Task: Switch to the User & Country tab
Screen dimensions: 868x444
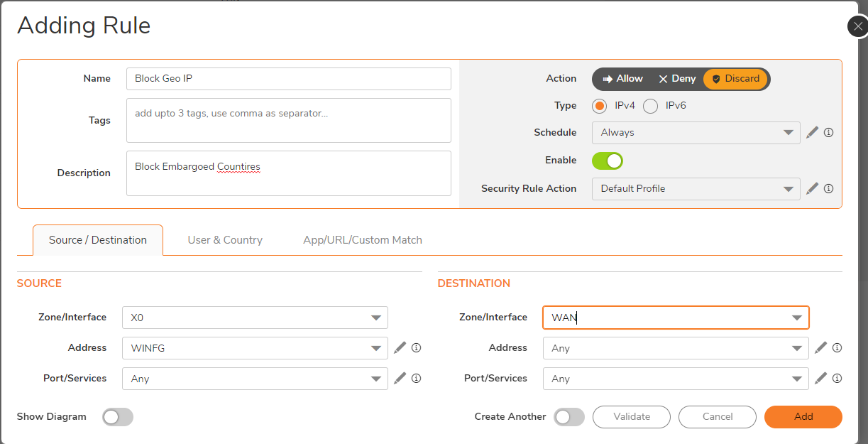Action: click(225, 239)
